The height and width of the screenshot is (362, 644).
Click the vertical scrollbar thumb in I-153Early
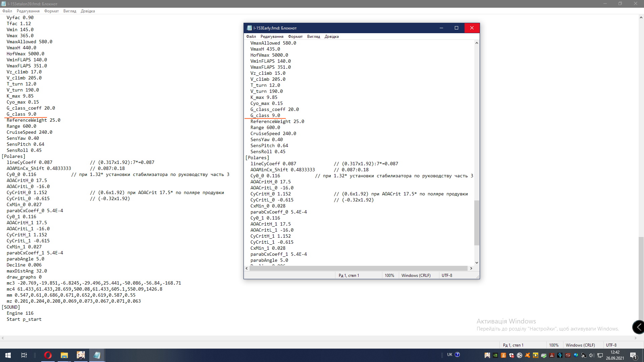coord(477,223)
